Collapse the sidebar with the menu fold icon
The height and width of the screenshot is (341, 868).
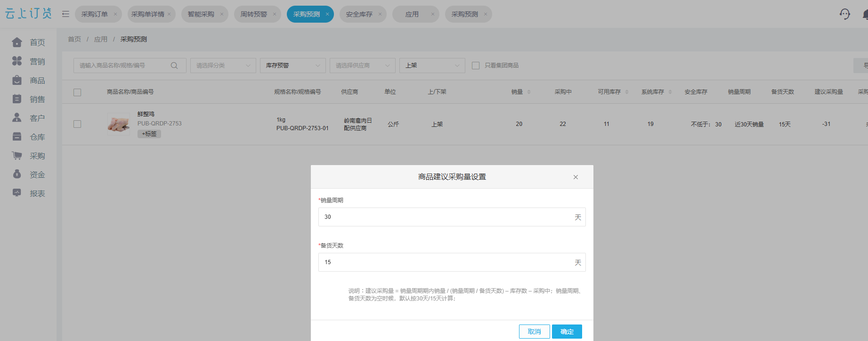pos(65,14)
